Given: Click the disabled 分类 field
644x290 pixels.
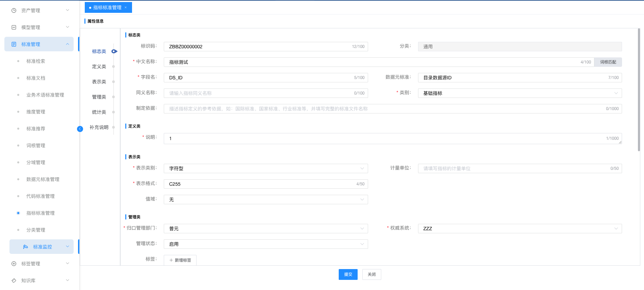Looking at the screenshot, I should [520, 47].
